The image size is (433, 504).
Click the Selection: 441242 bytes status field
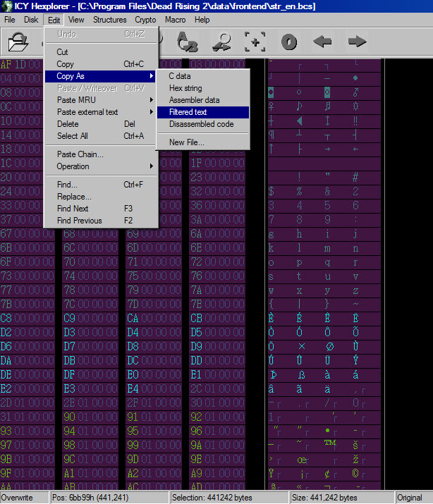(x=229, y=498)
